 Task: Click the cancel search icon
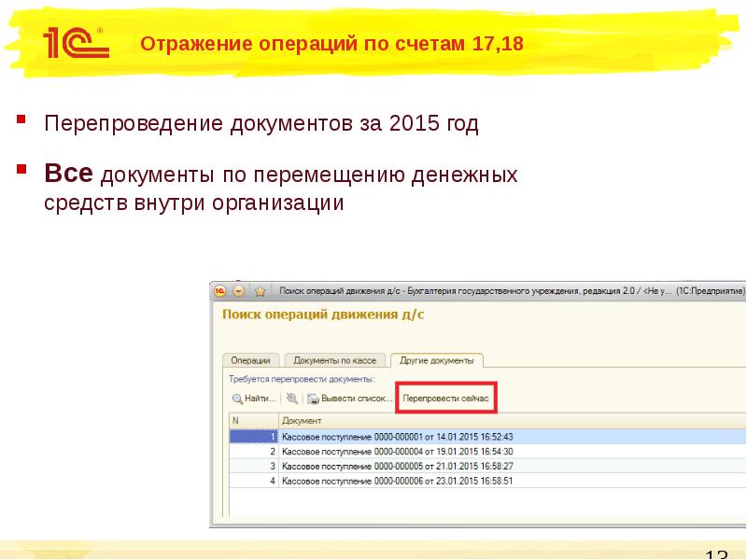292,399
